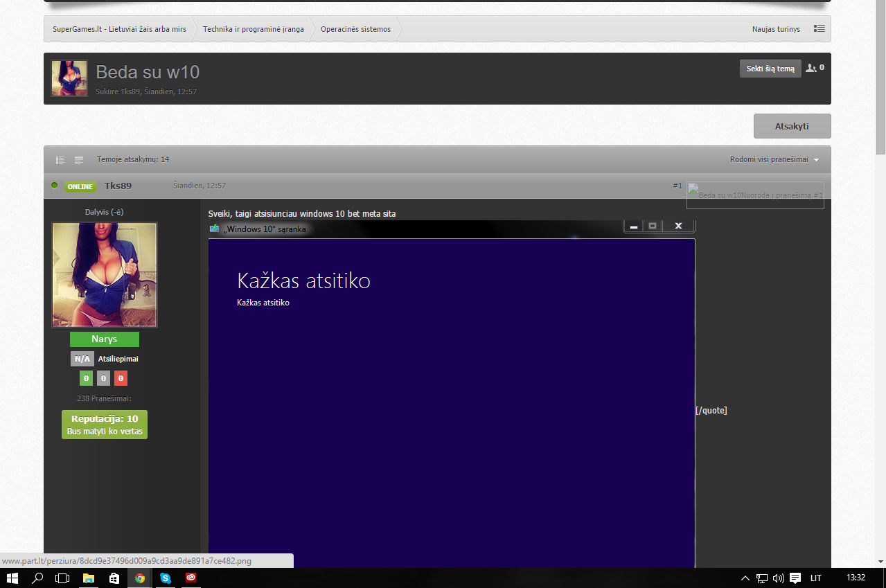
Task: Click the followers count icon
Action: coord(815,68)
